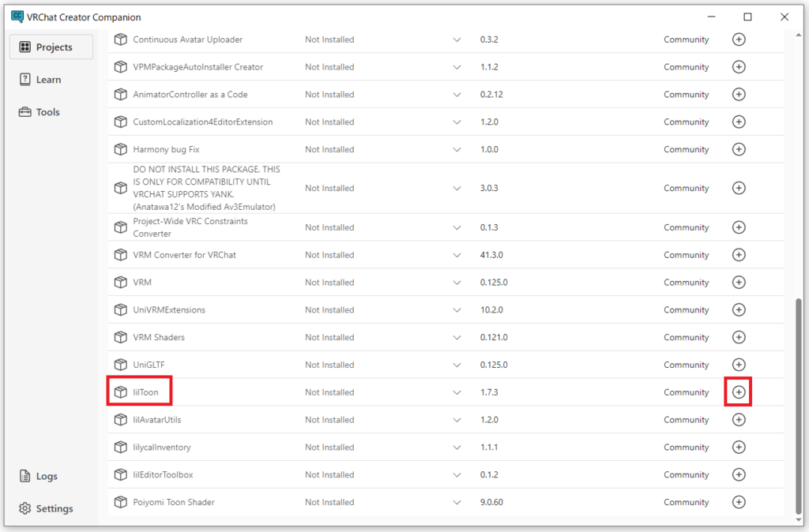Open version dropdown for Continuous Avatar Uploader
This screenshot has height=532, width=809.
tap(457, 39)
